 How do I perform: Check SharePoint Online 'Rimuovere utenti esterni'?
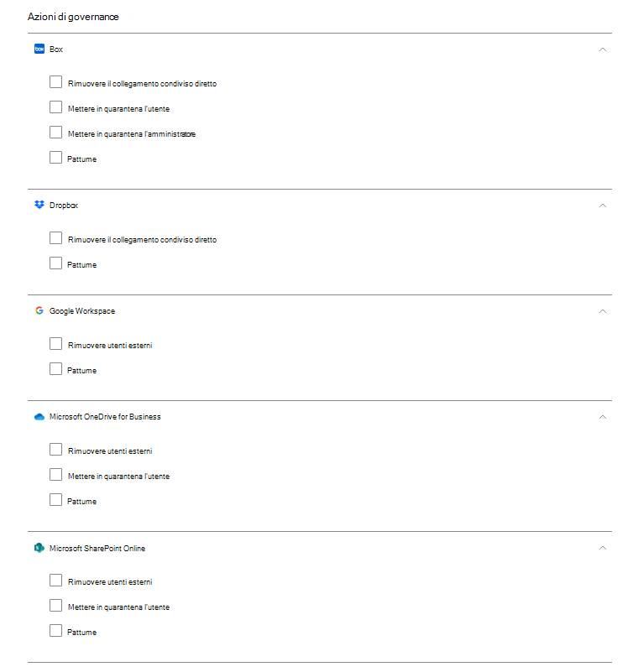(x=56, y=581)
